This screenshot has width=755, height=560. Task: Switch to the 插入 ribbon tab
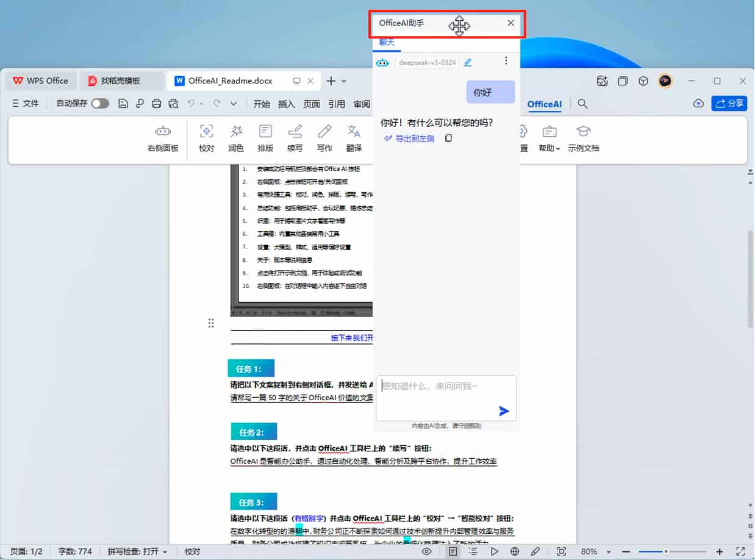pos(286,104)
